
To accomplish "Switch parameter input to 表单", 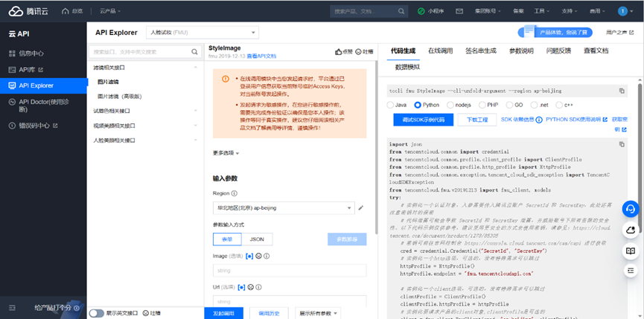I will pyautogui.click(x=227, y=239).
